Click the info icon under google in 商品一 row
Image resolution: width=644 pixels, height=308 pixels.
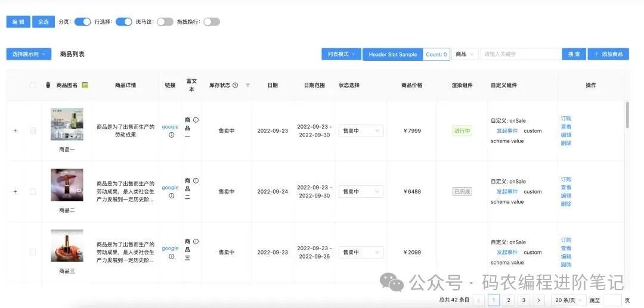pos(171,135)
